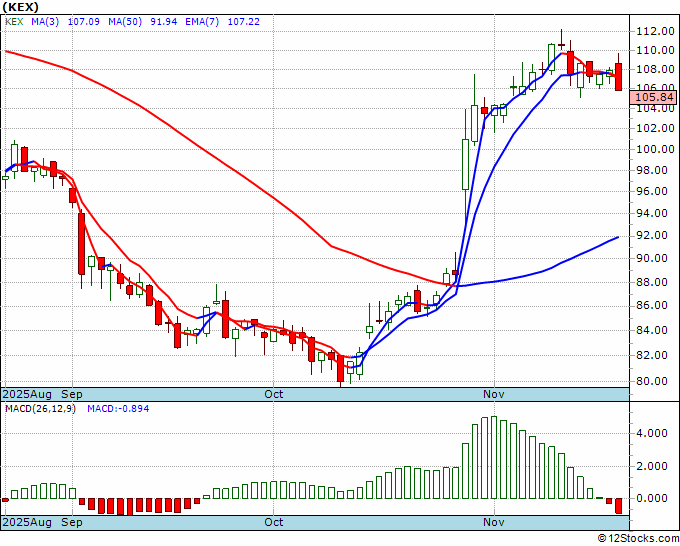Viewport: 680px width, 546px height.
Task: Click the 4.000 MACD axis label
Action: [x=652, y=433]
